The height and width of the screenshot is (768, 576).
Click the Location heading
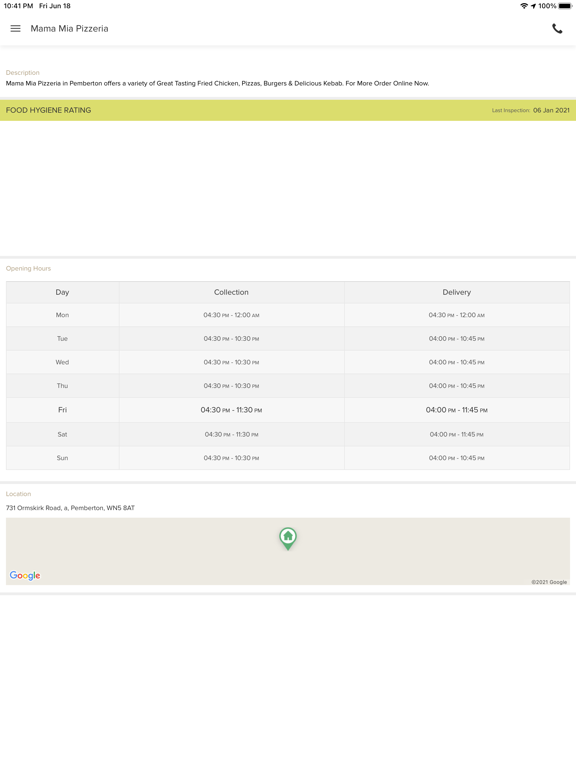pyautogui.click(x=18, y=494)
